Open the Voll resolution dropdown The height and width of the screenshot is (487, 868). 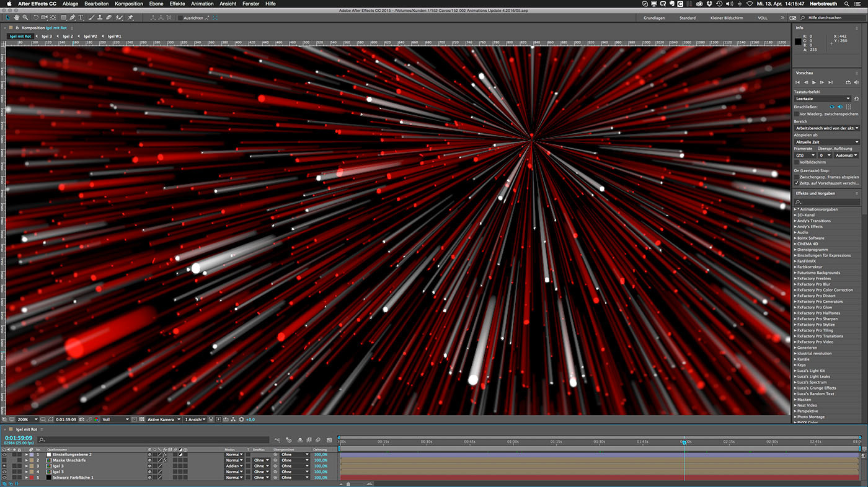click(116, 419)
